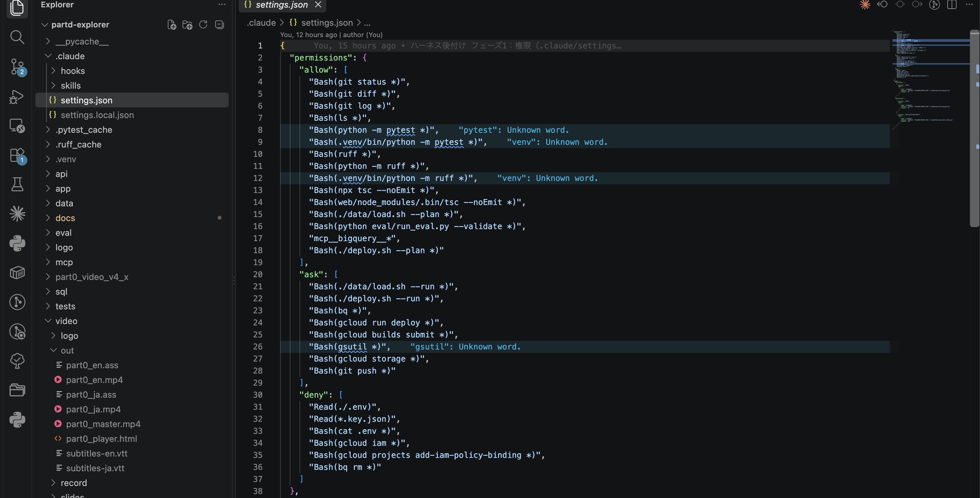Screen dimensions: 980x498
Task: Open Run and Debug view
Action: tap(17, 96)
